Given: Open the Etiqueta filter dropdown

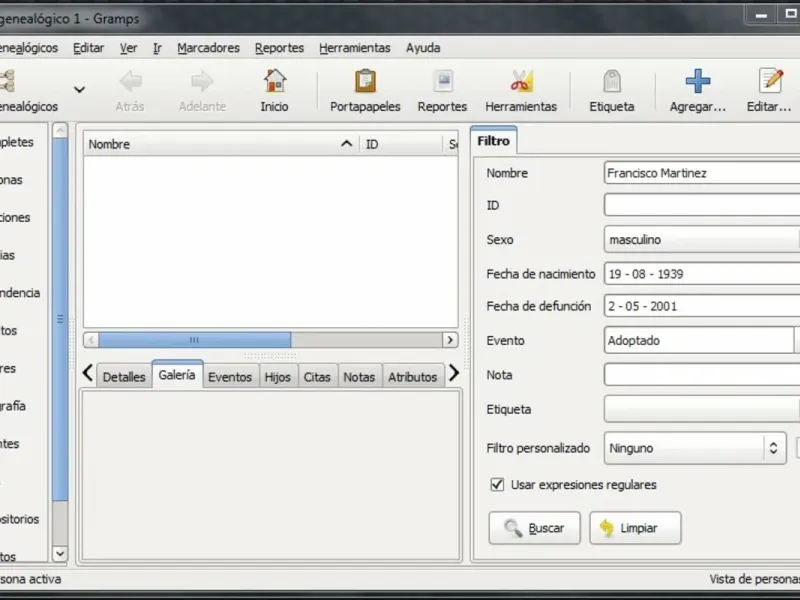Looking at the screenshot, I should (702, 409).
